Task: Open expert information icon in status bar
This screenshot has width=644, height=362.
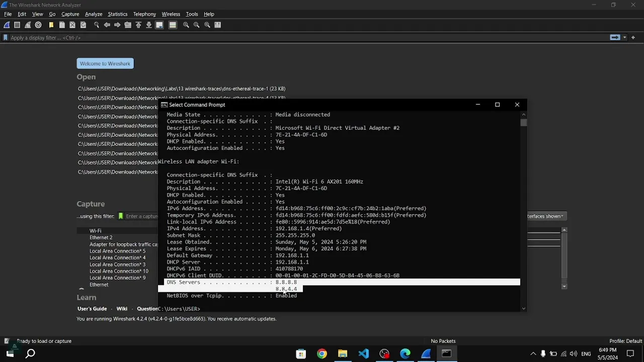Action: pyautogui.click(x=6, y=341)
